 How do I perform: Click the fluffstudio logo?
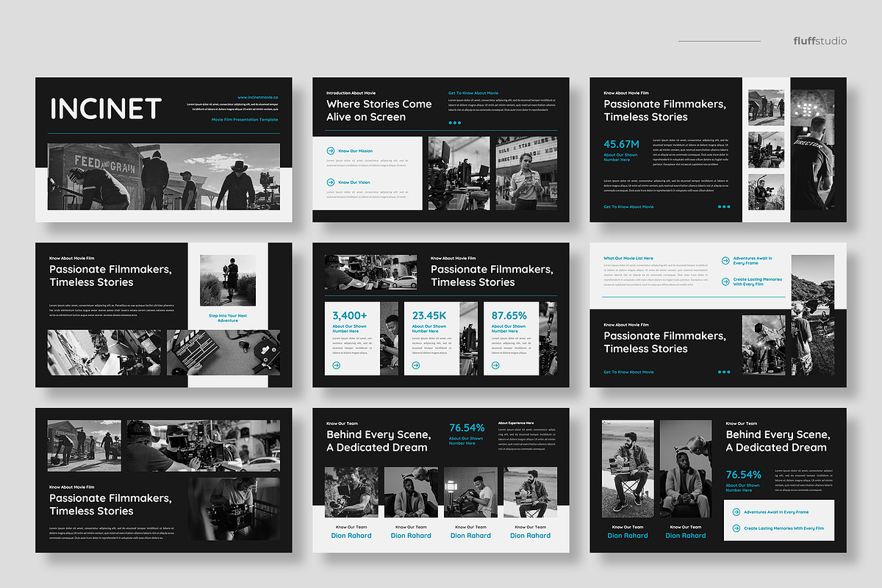[x=820, y=40]
